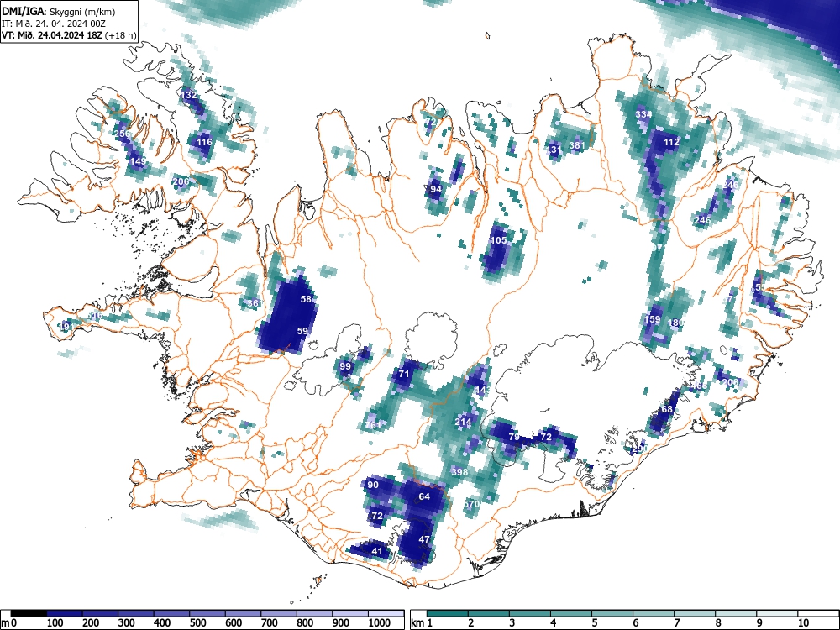Viewport: 840px width, 630px height.
Task: Click the visibility value 149 on the map
Action: [x=138, y=161]
